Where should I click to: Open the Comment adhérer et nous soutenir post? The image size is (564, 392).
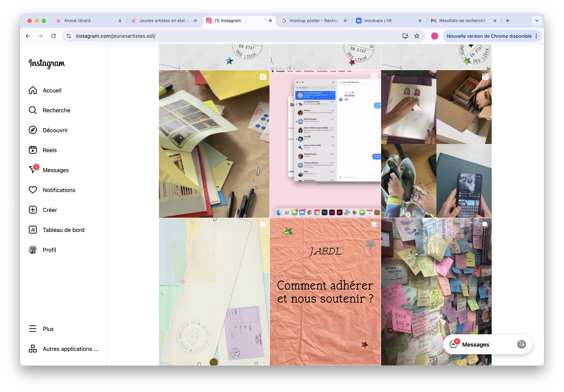click(325, 292)
